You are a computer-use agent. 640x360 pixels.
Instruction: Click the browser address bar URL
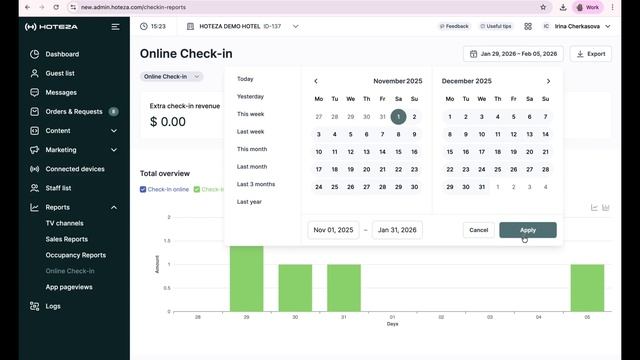tap(133, 7)
